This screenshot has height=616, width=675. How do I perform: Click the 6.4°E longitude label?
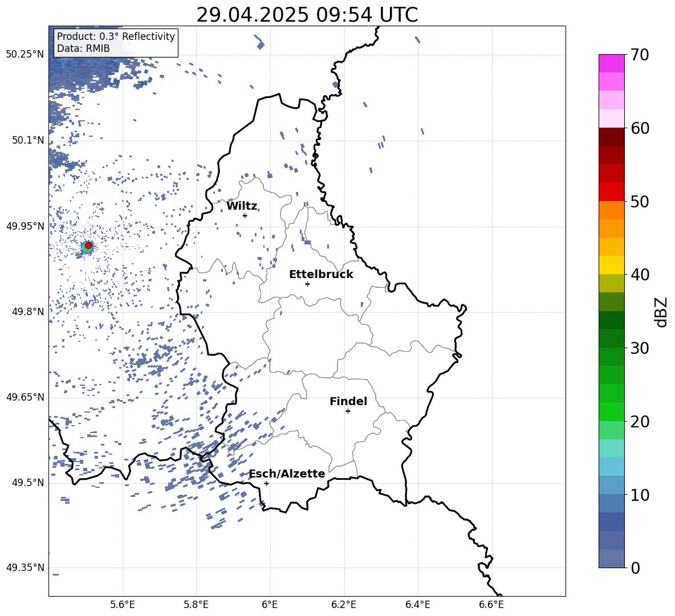[417, 605]
